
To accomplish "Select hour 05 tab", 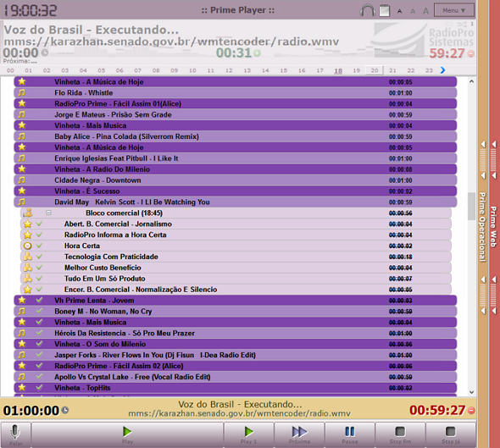I will click(102, 70).
